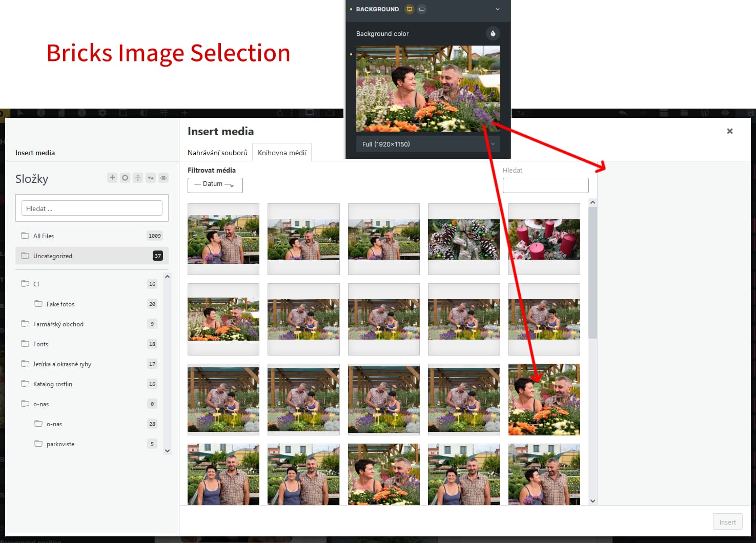756x543 pixels.
Task: Open the Datum filter dropdown
Action: pyautogui.click(x=215, y=185)
